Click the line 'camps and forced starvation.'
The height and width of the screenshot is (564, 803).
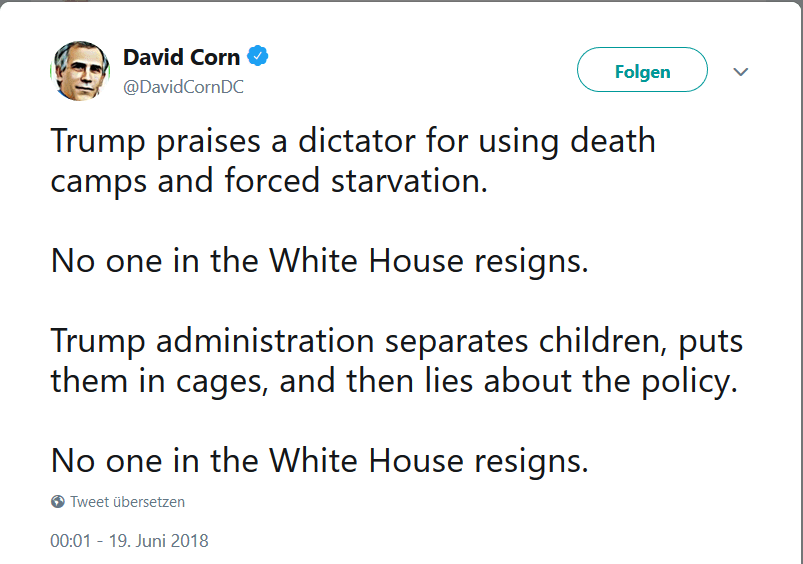coord(269,182)
